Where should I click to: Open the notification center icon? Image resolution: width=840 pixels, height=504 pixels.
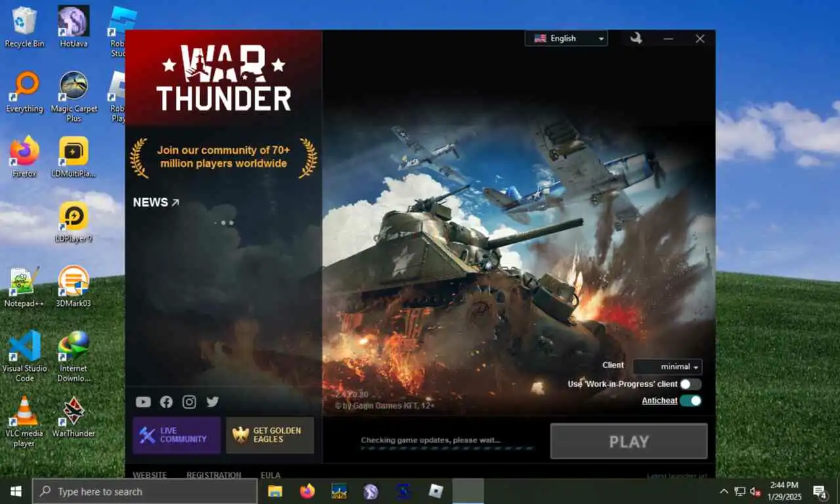820,491
